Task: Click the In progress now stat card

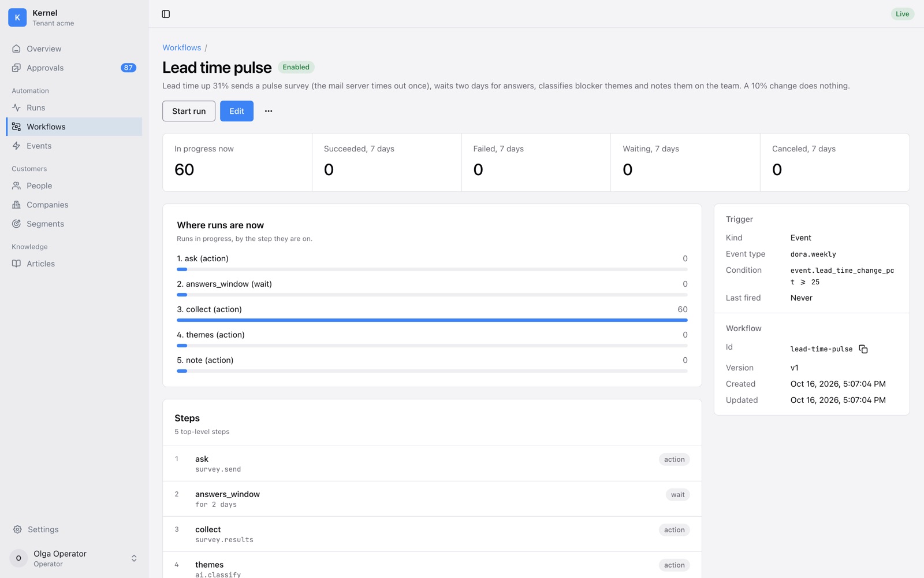Action: [x=237, y=162]
